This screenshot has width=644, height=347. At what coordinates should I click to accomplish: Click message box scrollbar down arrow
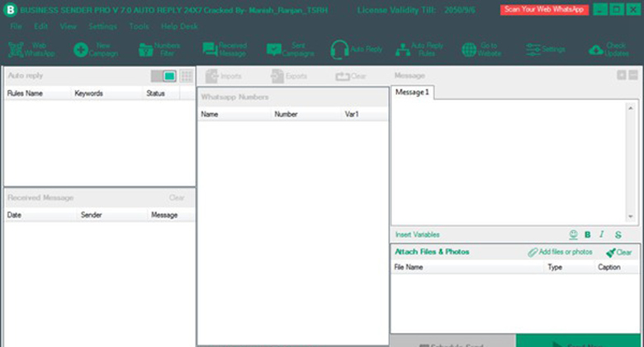(x=631, y=216)
